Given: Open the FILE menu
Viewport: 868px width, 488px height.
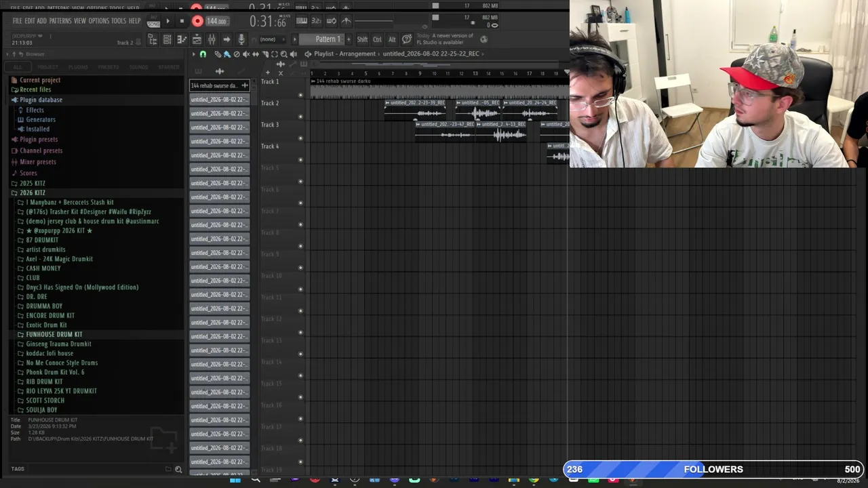Looking at the screenshot, I should [16, 21].
